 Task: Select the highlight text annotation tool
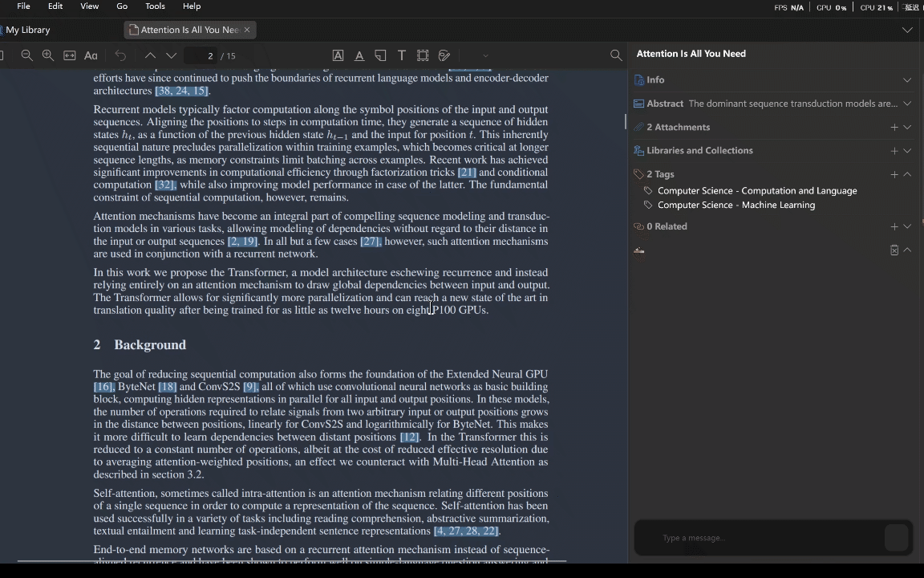(338, 55)
